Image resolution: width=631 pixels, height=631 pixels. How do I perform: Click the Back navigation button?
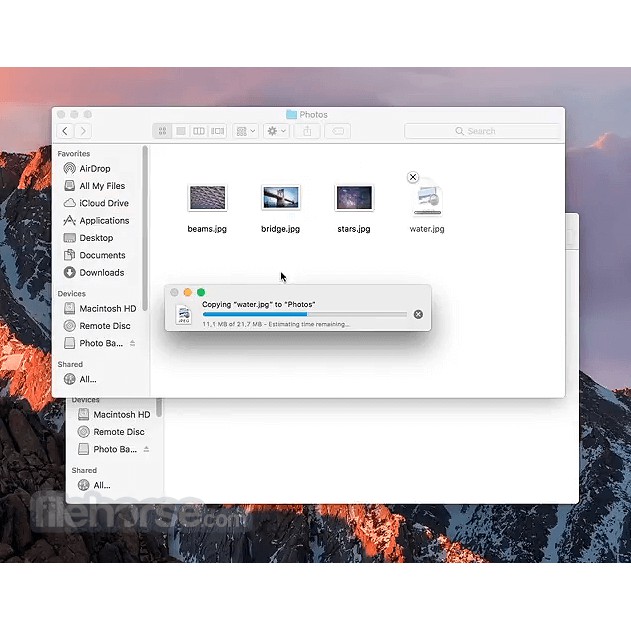(x=66, y=131)
